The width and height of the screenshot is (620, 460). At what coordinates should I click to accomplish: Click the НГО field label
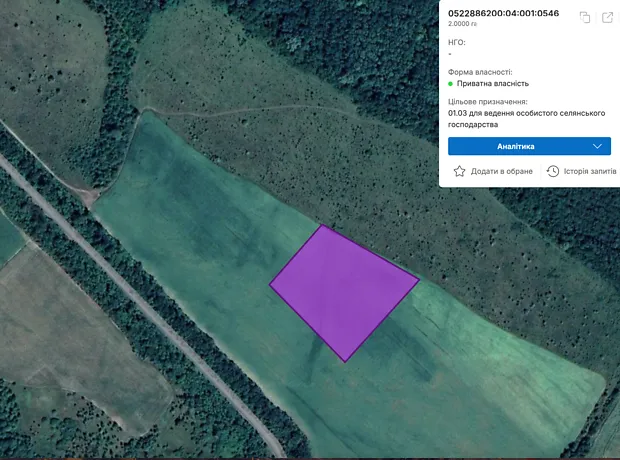click(x=457, y=42)
